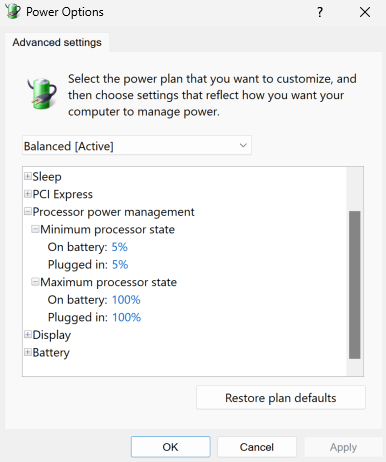Collapse Minimum processor state

pos(35,229)
